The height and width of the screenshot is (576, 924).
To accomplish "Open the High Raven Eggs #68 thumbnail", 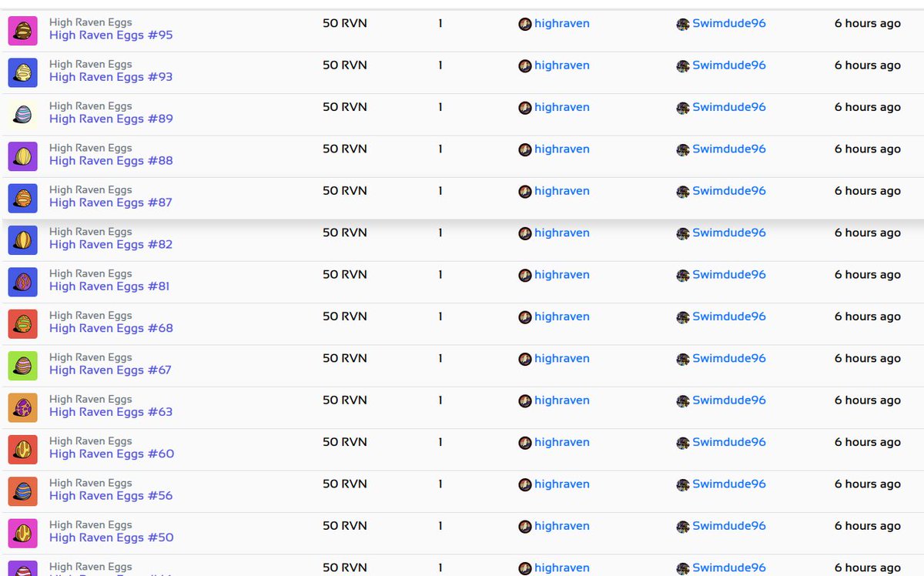I will 23,323.
